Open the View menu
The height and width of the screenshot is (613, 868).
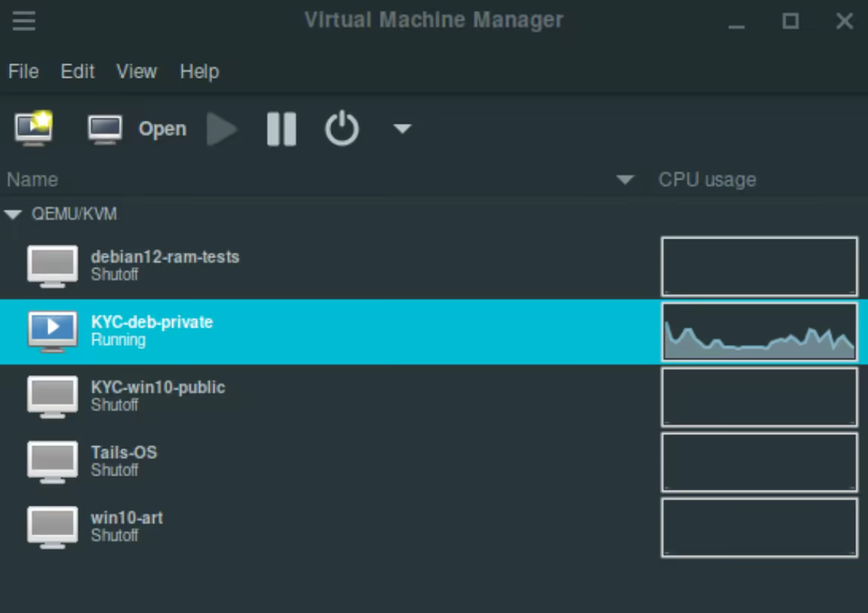[136, 72]
